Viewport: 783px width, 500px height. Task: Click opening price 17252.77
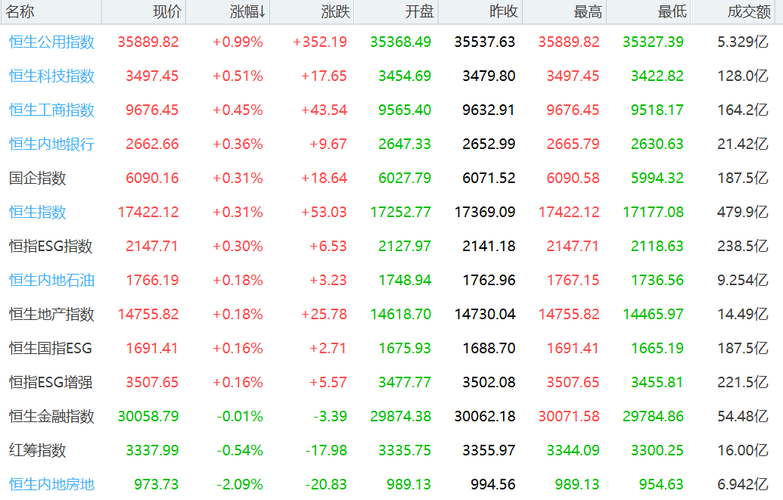[400, 212]
